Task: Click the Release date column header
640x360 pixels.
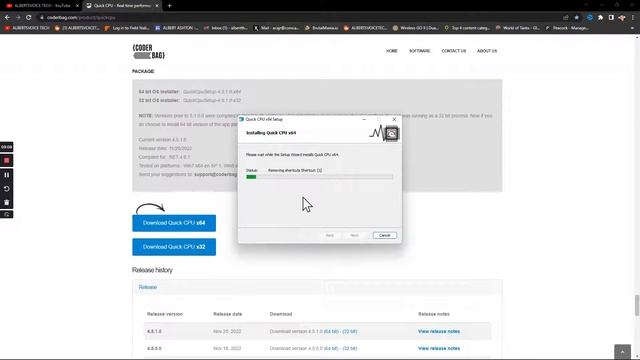Action: 227,314
